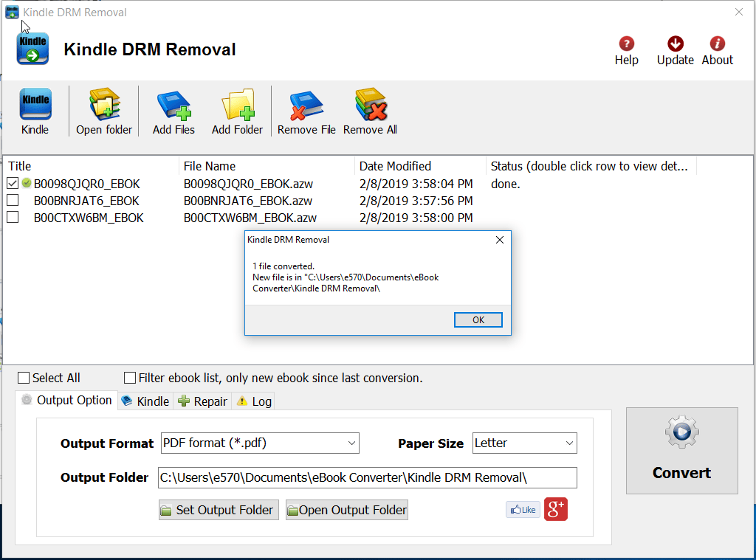The height and width of the screenshot is (560, 756).
Task: Open the About dialog
Action: tap(717, 49)
